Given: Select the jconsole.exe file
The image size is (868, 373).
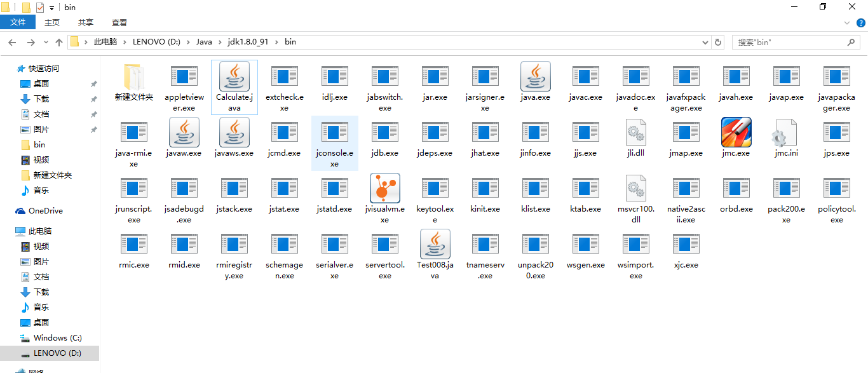Looking at the screenshot, I should point(335,143).
